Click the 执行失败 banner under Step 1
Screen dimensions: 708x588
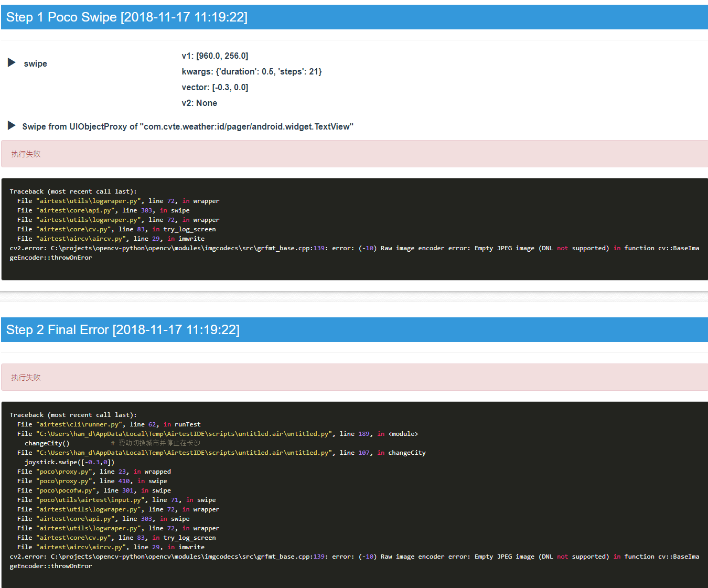point(355,154)
